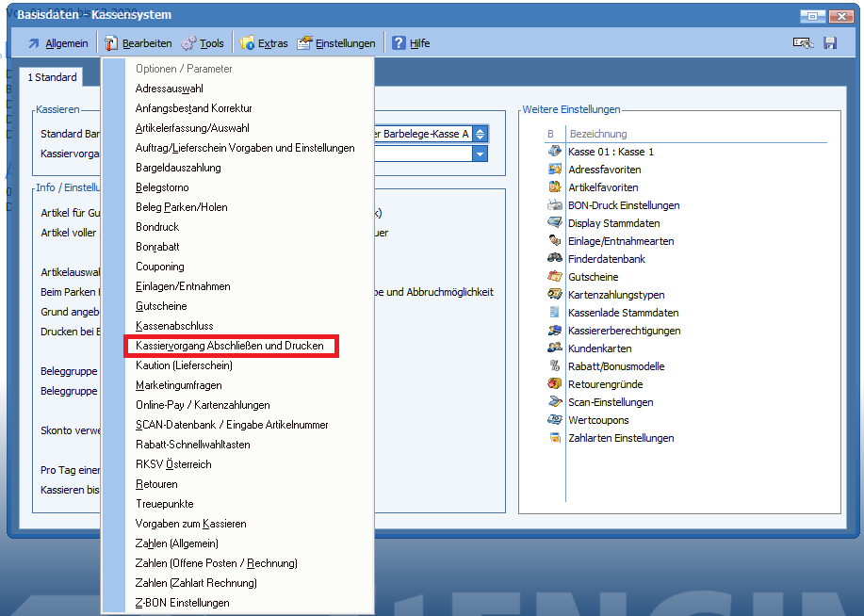Open the Hilfe button
Viewport: 864px width, 616px height.
pos(411,43)
